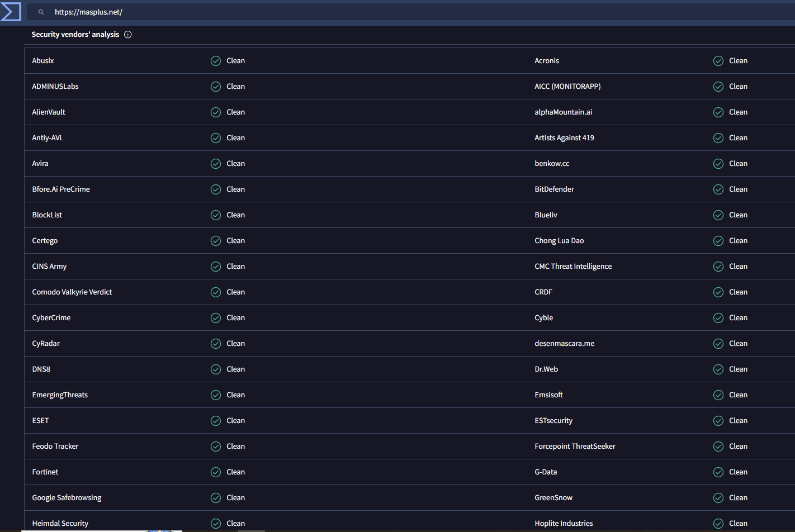Image resolution: width=795 pixels, height=532 pixels.
Task: Click the clean checkmark icon for CRDF
Action: coord(718,292)
